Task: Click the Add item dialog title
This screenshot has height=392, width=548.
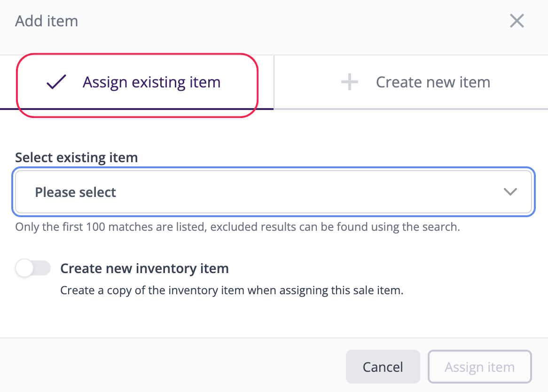Action: click(x=47, y=21)
